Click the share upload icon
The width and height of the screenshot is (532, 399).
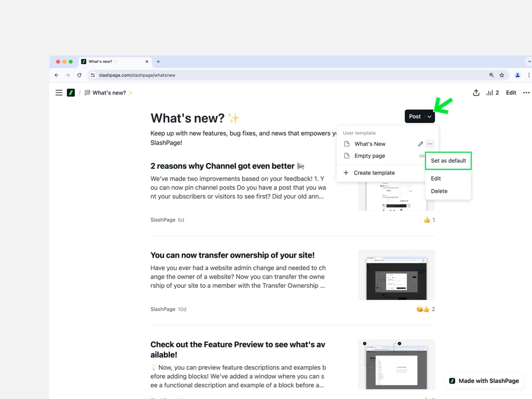(476, 92)
